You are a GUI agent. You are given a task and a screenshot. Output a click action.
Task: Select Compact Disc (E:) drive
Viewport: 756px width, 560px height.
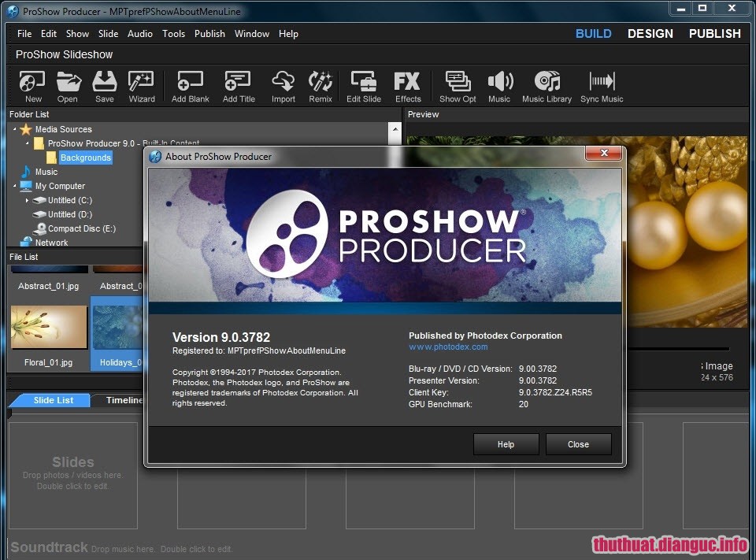(74, 228)
